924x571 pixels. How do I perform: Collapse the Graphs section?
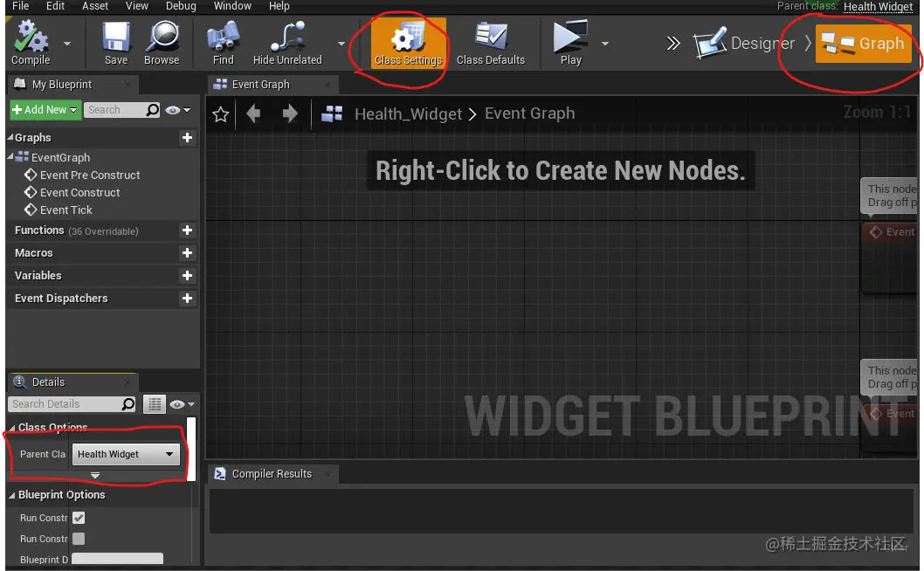point(10,137)
